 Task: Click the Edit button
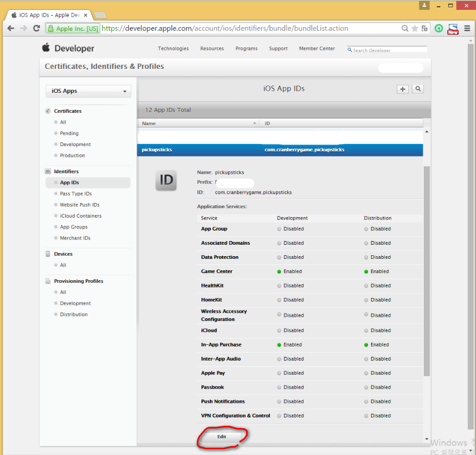(x=222, y=437)
